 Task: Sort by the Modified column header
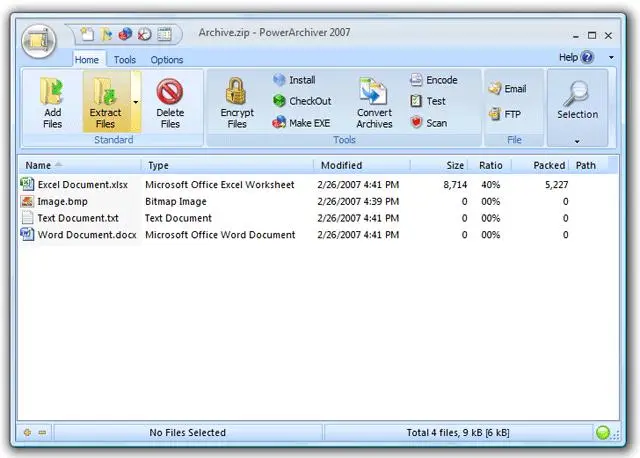coord(362,165)
